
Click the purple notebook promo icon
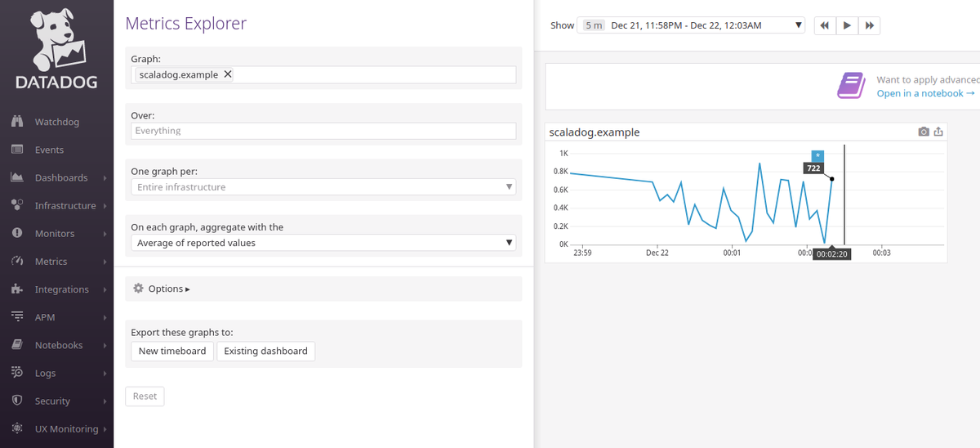(851, 86)
